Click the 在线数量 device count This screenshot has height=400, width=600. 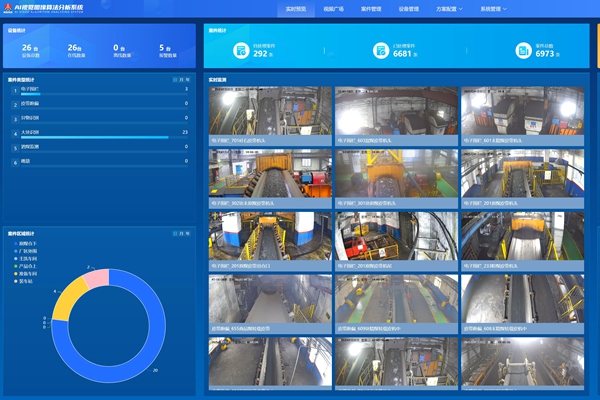pos(74,49)
